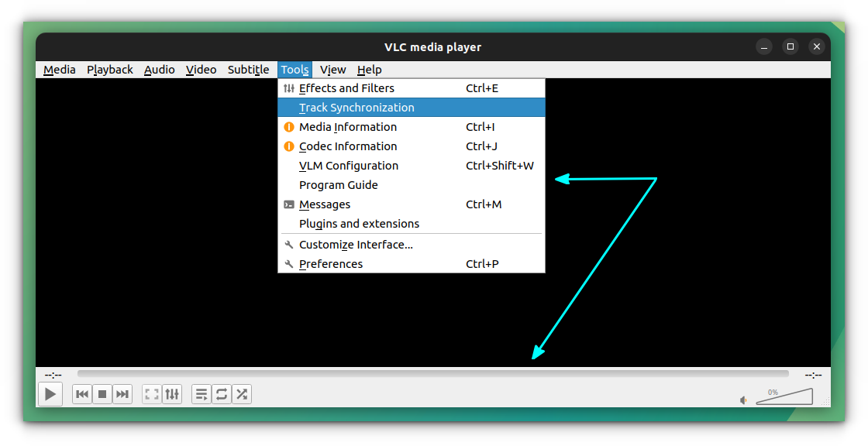Click the elapsed time label on the left

[53, 375]
